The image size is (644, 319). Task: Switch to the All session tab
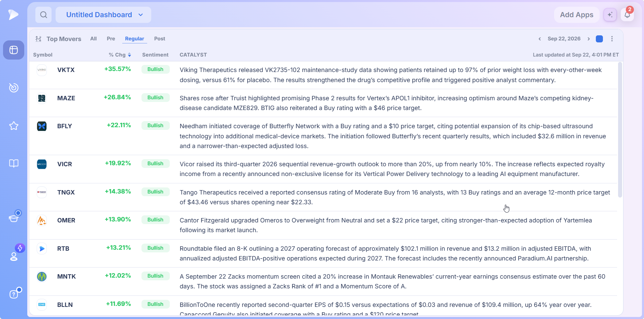[93, 39]
